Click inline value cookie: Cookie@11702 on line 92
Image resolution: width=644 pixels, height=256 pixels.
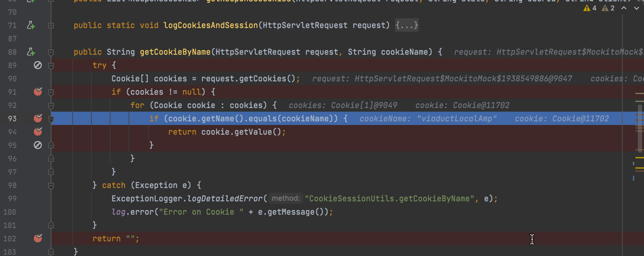pos(463,106)
